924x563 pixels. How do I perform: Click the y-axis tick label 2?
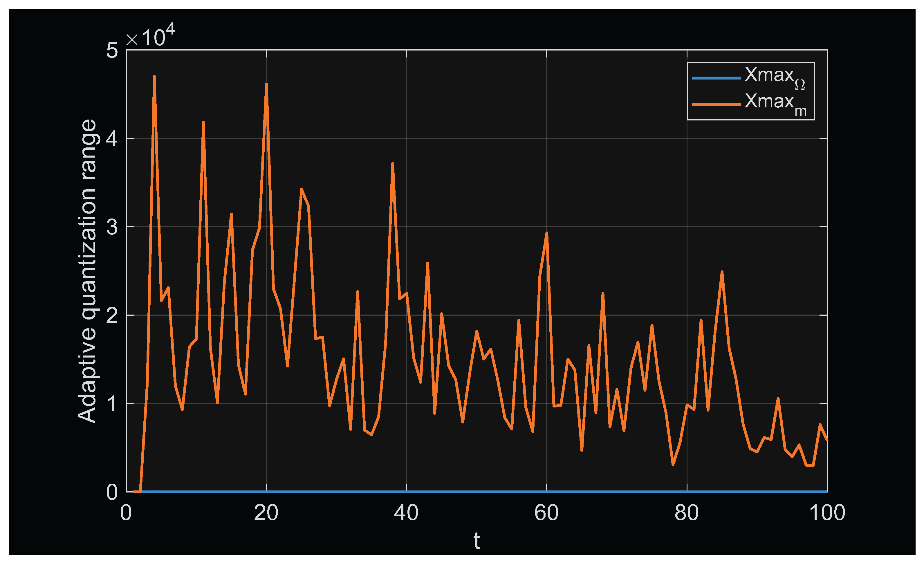pyautogui.click(x=112, y=315)
